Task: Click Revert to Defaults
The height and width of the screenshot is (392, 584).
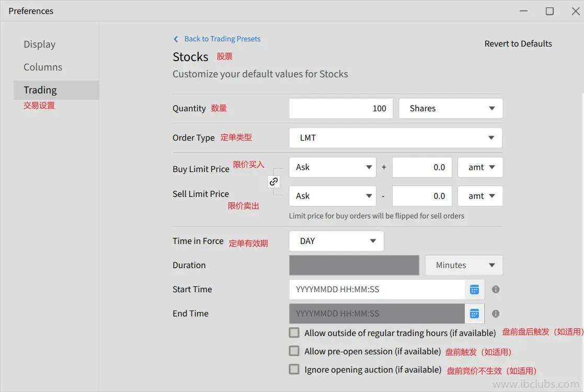Action: [518, 44]
